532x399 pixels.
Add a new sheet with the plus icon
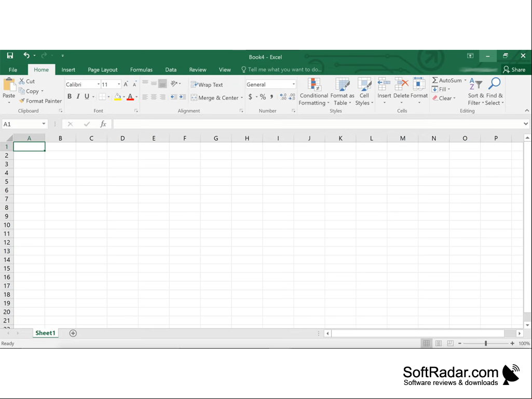click(73, 333)
